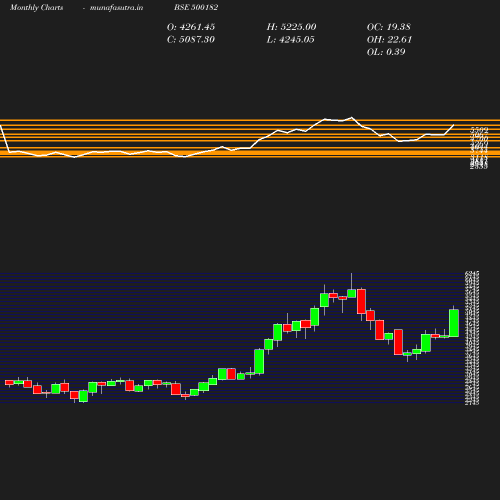Click the high price "H: 5225.00"
This screenshot has height=500, width=500.
[291, 27]
